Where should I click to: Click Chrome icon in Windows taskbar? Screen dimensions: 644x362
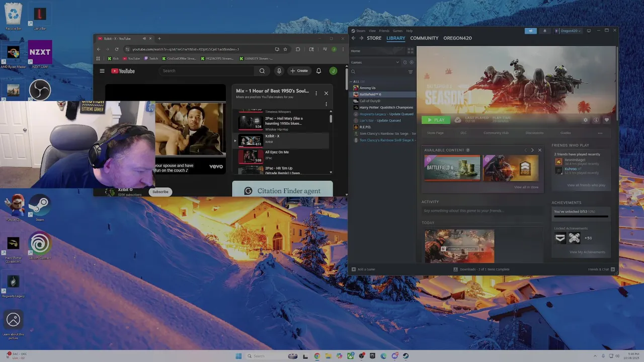coord(317,356)
